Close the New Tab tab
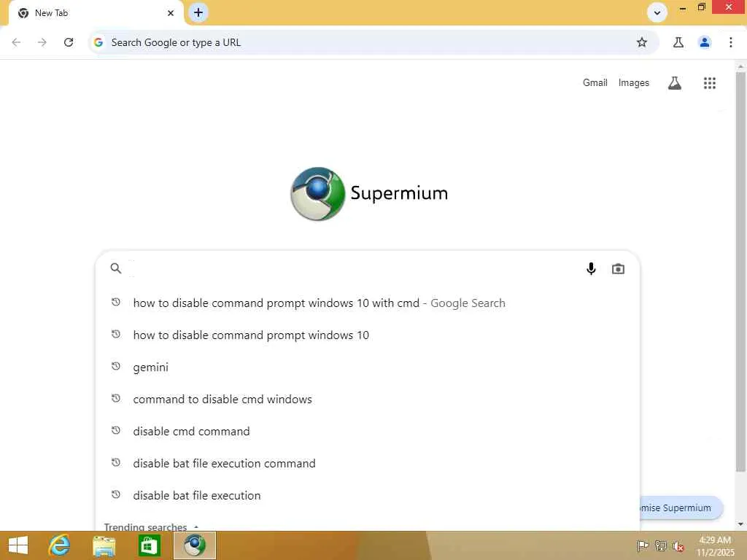The image size is (747, 560). (171, 13)
